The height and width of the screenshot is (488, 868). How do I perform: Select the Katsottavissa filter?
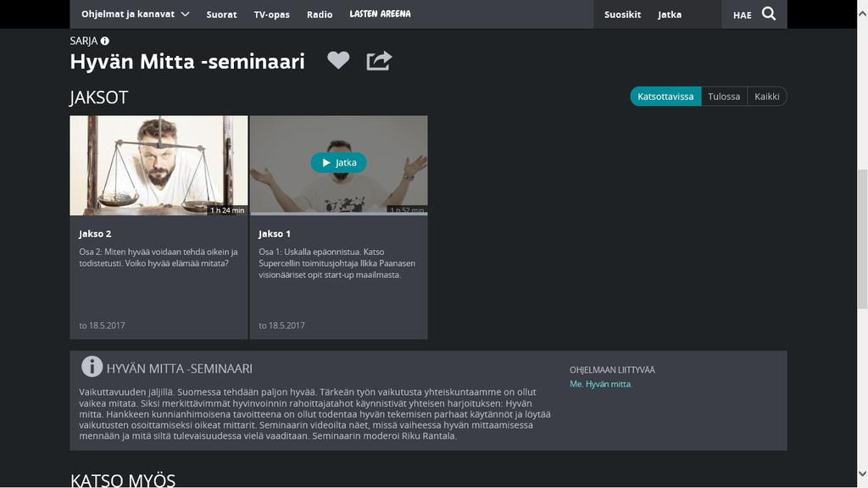click(665, 97)
